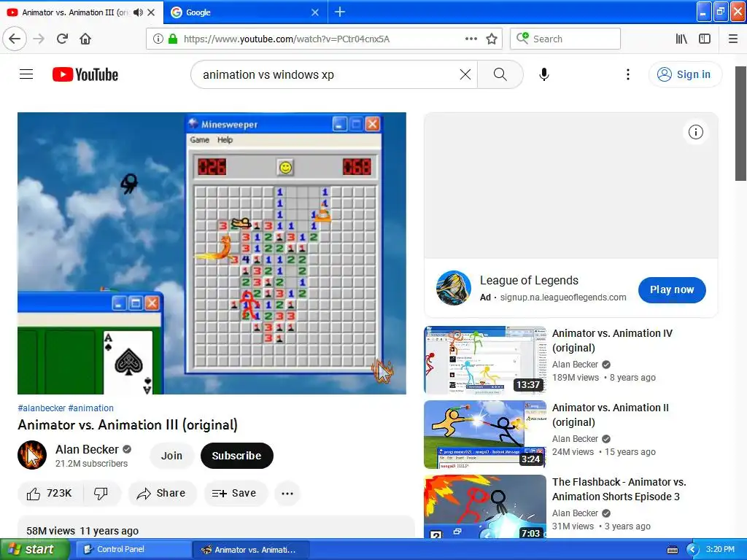
Task: Open The Flashback Shorts Episode 3 thumbnail
Action: click(485, 507)
